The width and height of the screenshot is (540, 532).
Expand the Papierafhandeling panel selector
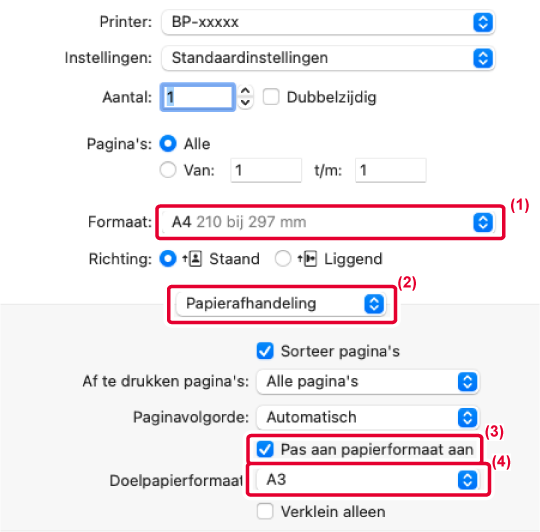click(x=280, y=304)
